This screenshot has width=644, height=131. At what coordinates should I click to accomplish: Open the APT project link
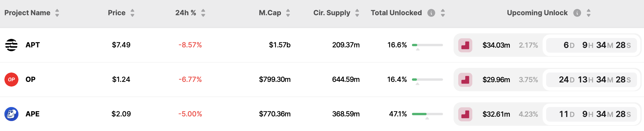point(33,45)
